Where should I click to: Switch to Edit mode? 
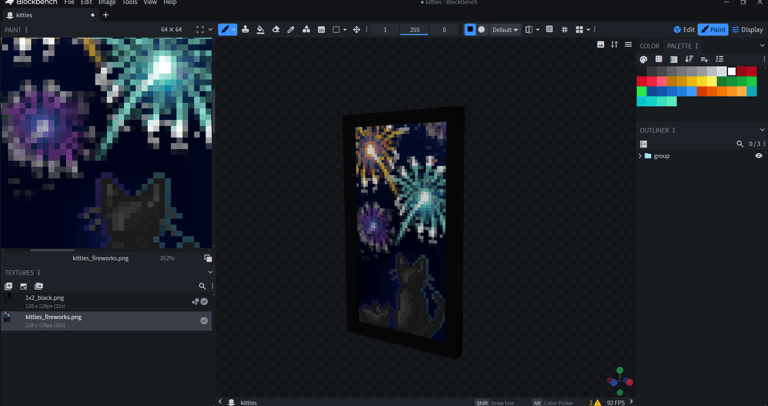click(x=684, y=29)
